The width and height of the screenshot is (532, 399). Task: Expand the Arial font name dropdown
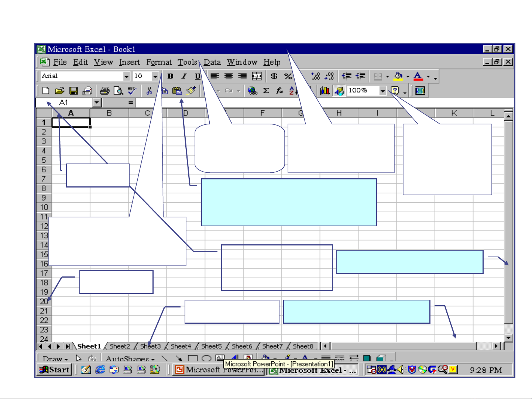(x=126, y=76)
